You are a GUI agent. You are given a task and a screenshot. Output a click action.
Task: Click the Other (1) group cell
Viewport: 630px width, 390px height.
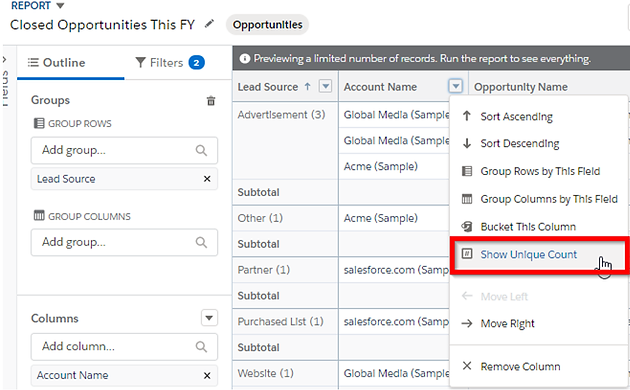pos(285,218)
